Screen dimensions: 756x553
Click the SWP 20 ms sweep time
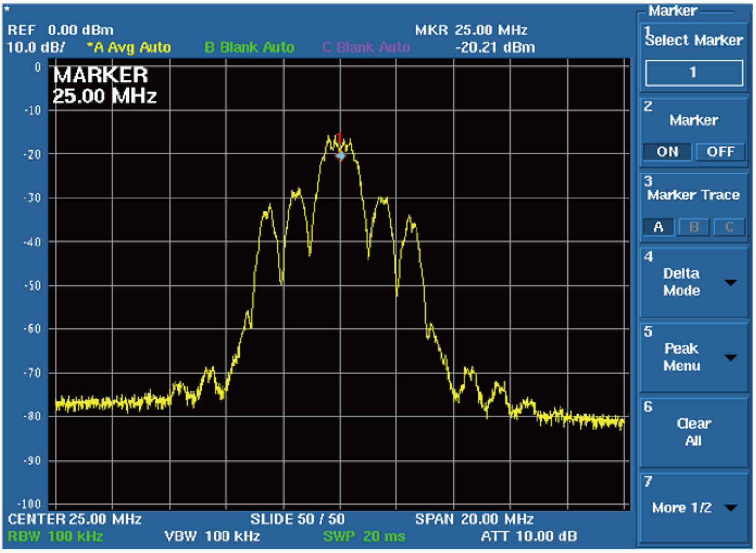[x=364, y=536]
